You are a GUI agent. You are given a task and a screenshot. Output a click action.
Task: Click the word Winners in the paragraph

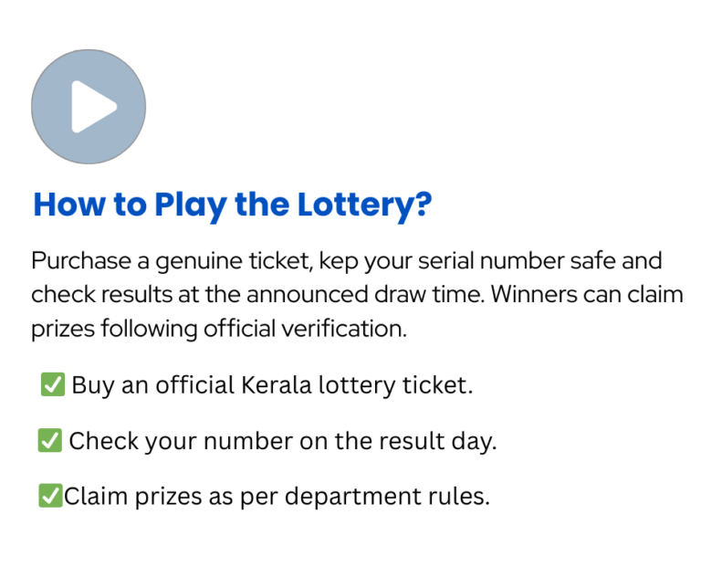(x=538, y=295)
